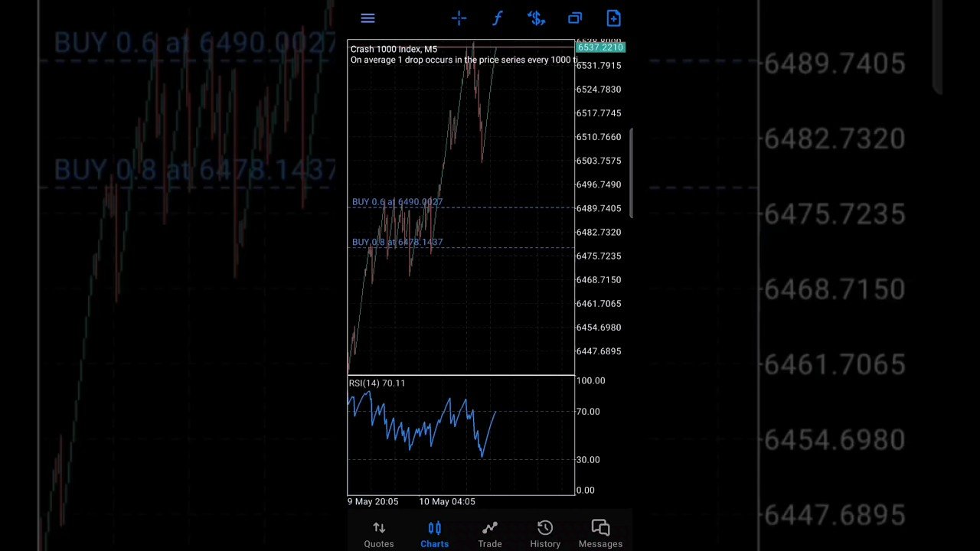The width and height of the screenshot is (980, 551).
Task: Tap the RSI 0.00 scale label
Action: 585,491
